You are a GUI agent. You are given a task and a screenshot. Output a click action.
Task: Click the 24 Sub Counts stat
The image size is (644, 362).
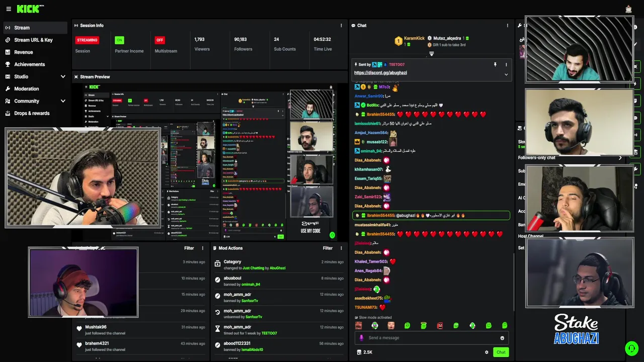(x=285, y=44)
